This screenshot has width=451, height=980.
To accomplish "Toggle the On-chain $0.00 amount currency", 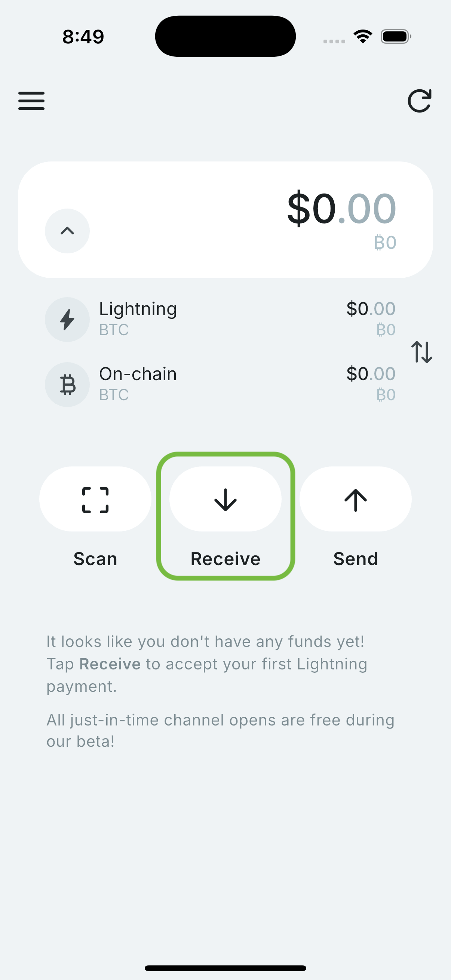I will (371, 374).
